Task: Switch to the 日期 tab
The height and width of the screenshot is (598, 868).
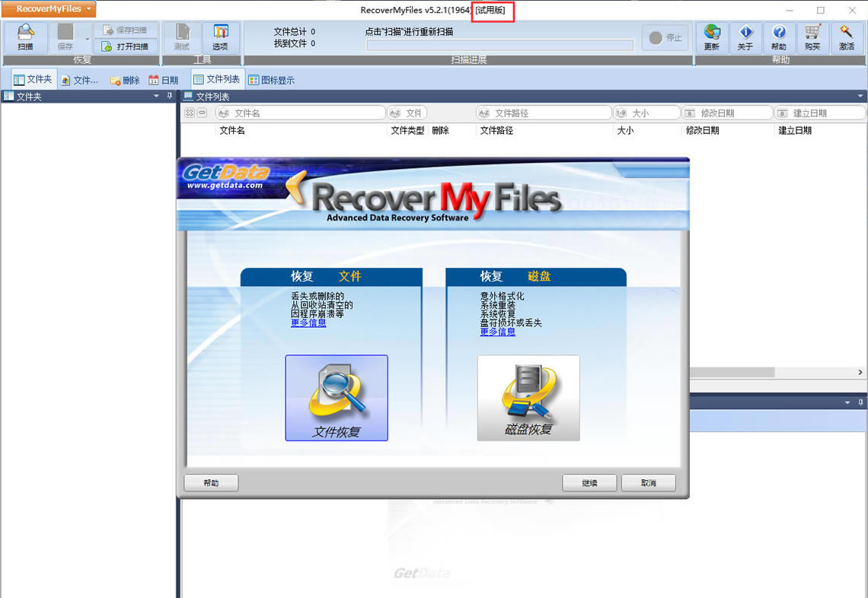Action: click(x=163, y=80)
